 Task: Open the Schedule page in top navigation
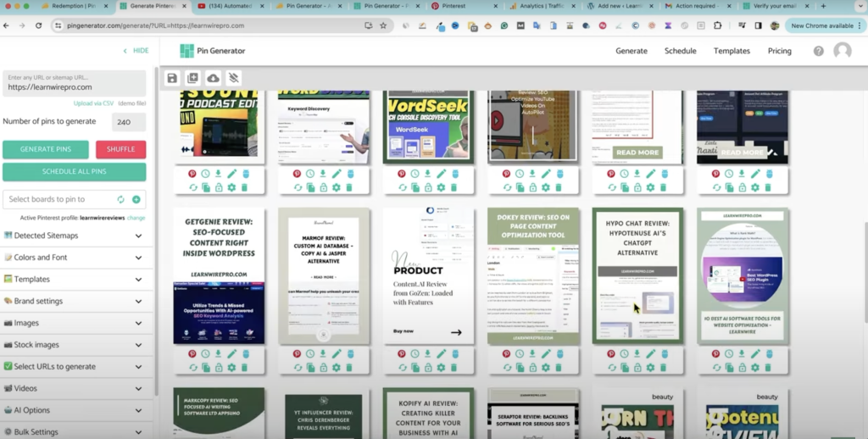[680, 51]
